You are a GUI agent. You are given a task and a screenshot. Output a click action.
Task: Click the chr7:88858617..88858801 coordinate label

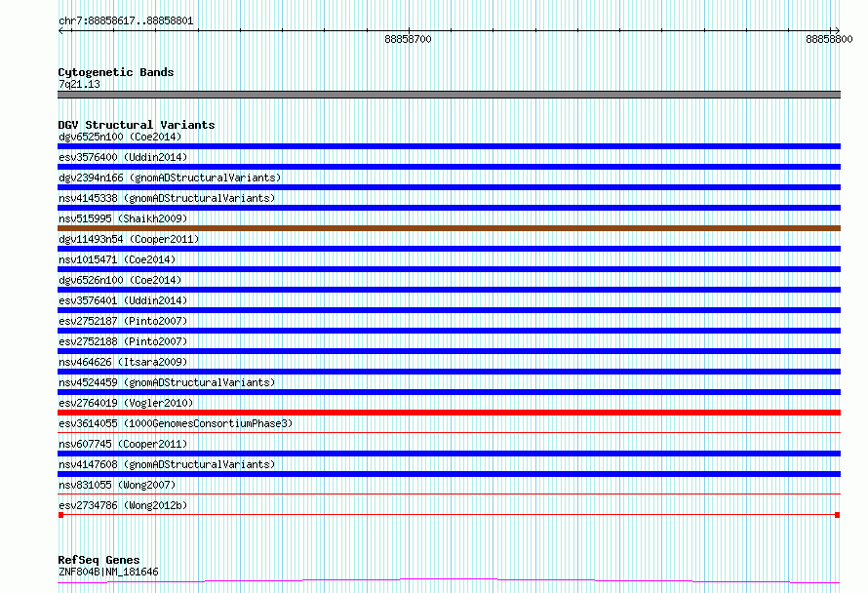tap(126, 21)
